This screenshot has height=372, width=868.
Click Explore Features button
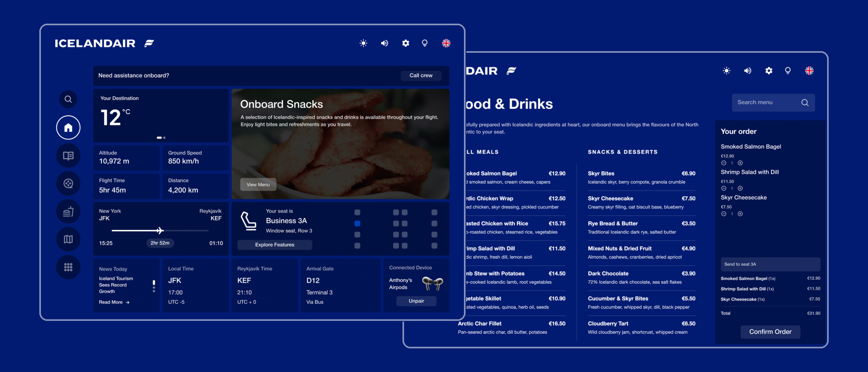coord(275,245)
